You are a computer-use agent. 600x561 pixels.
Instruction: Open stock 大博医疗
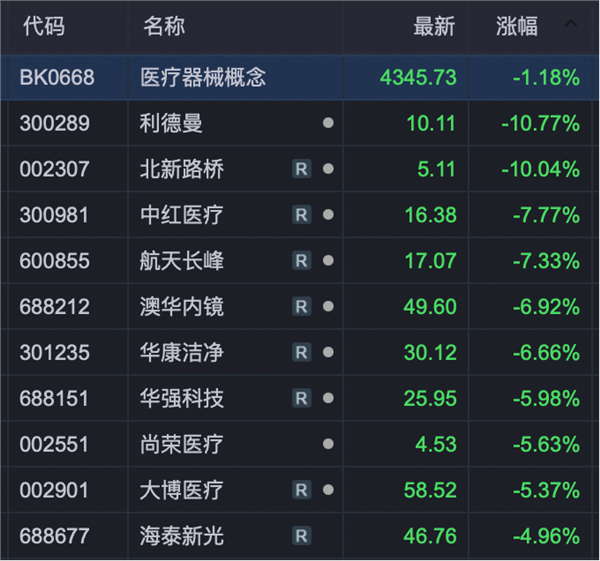pos(182,490)
